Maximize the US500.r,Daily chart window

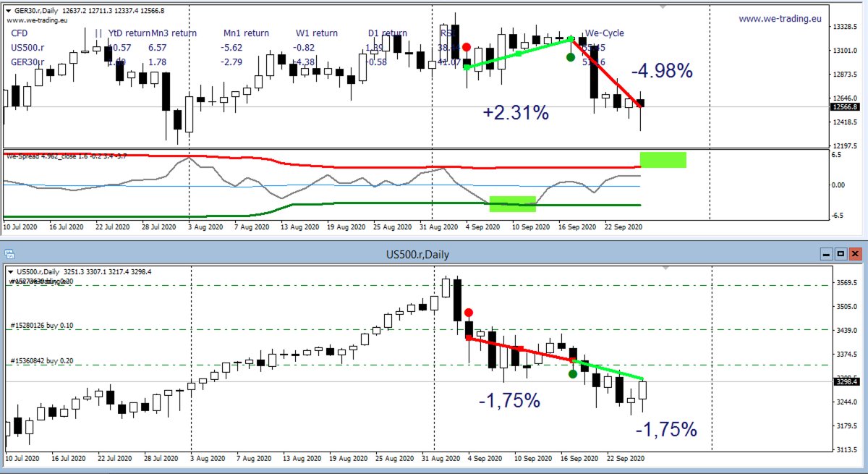pos(841,254)
